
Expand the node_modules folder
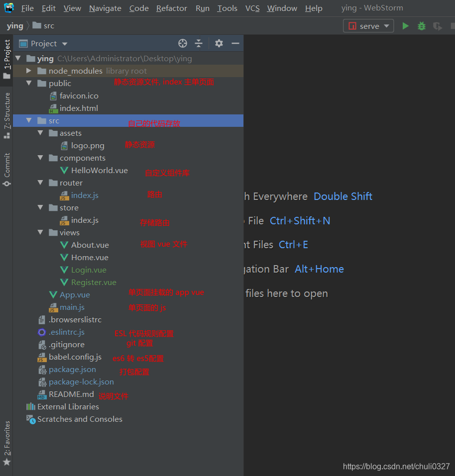29,71
